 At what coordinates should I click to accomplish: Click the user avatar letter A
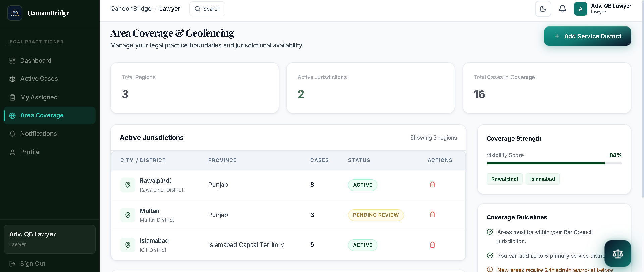pos(581,9)
